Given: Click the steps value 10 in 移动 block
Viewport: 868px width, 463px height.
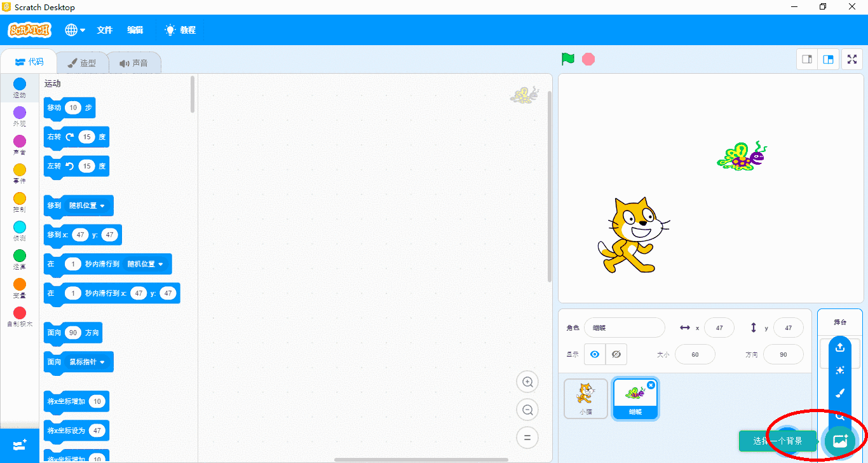Looking at the screenshot, I should (73, 107).
